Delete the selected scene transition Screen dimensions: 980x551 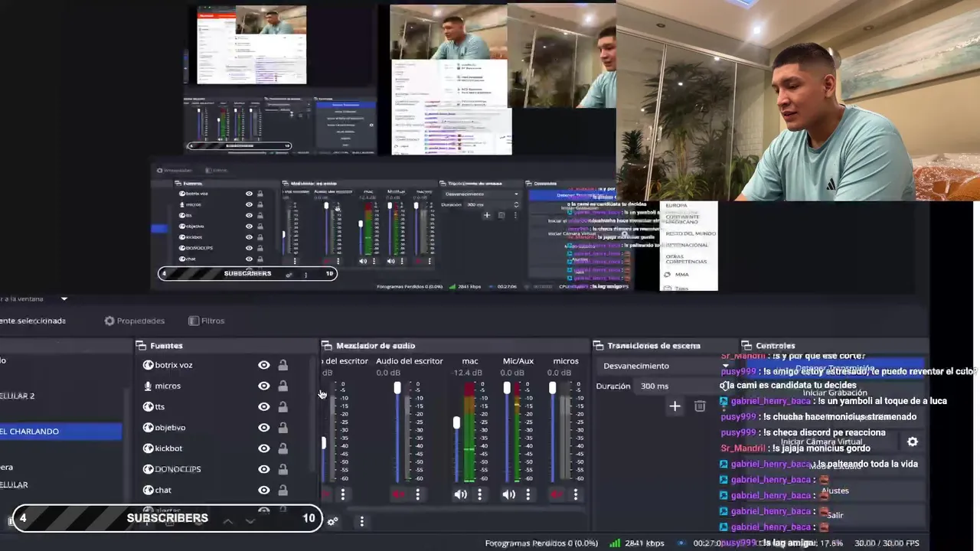[x=700, y=406]
